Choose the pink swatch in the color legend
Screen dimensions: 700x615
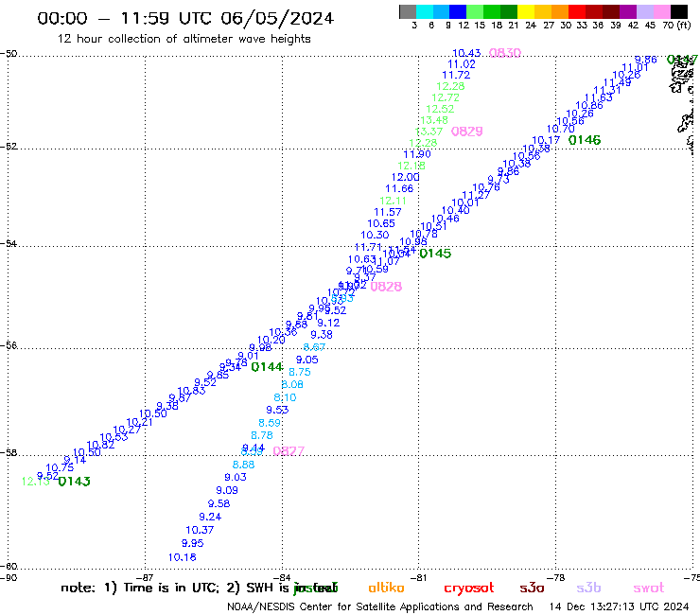661,11
